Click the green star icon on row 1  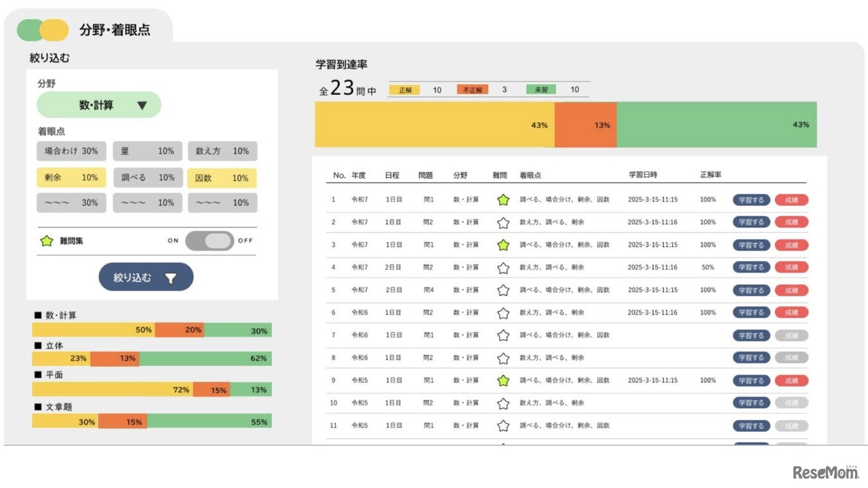pos(502,200)
